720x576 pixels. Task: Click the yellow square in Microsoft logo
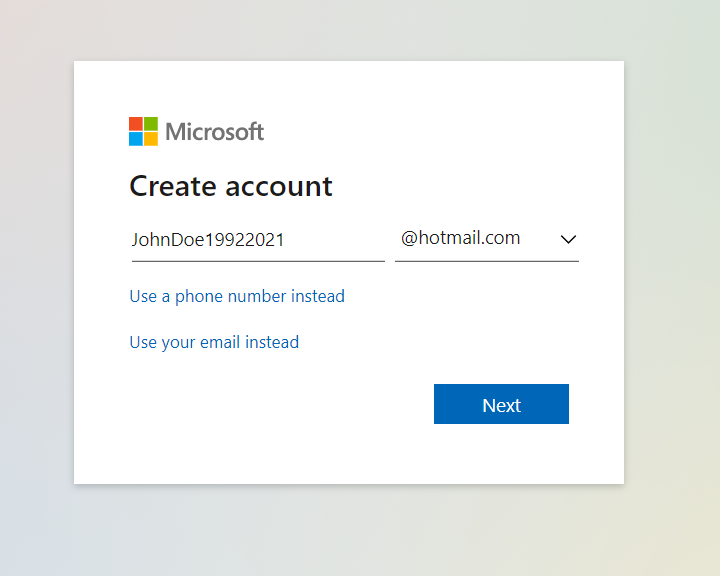point(151,139)
